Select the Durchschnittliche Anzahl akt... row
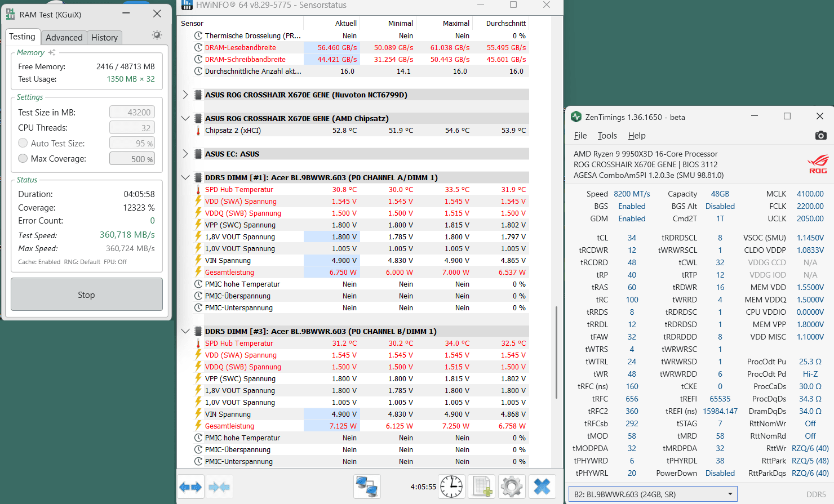This screenshot has height=504, width=834. (x=361, y=72)
